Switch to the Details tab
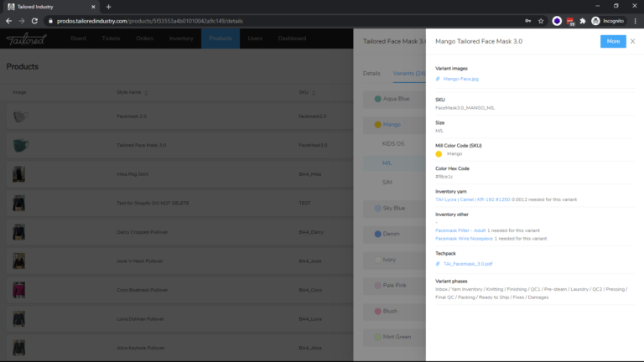Image resolution: width=644 pixels, height=362 pixels. [x=371, y=73]
